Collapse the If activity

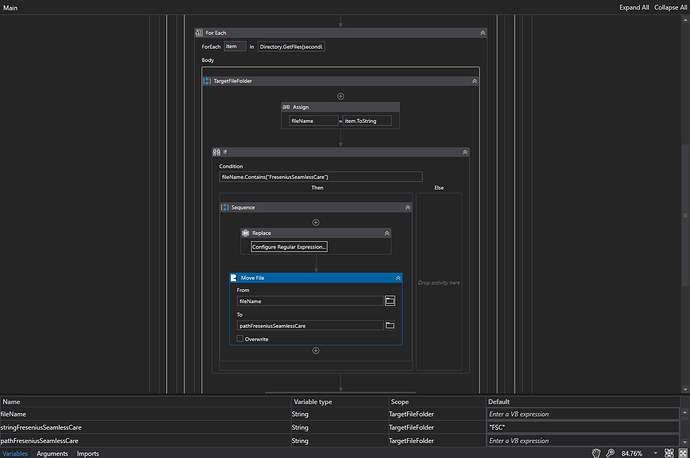[465, 152]
